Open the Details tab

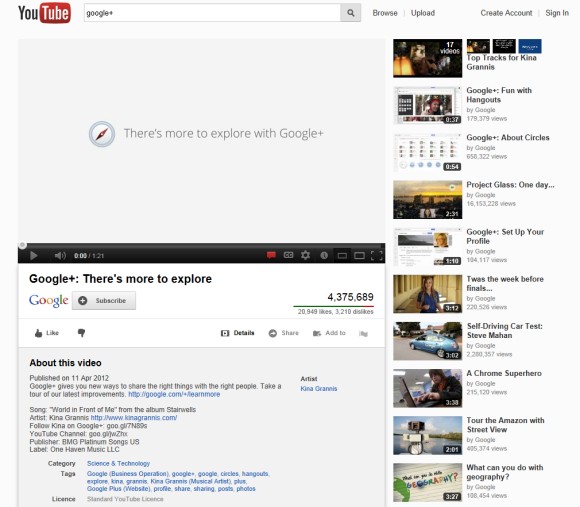click(x=237, y=333)
